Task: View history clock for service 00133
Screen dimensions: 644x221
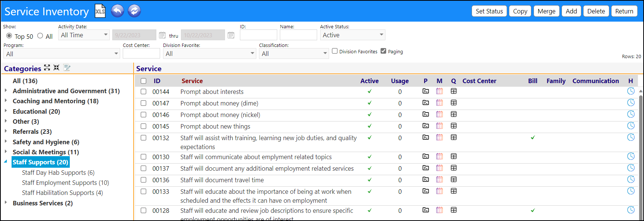Action: [x=631, y=191]
